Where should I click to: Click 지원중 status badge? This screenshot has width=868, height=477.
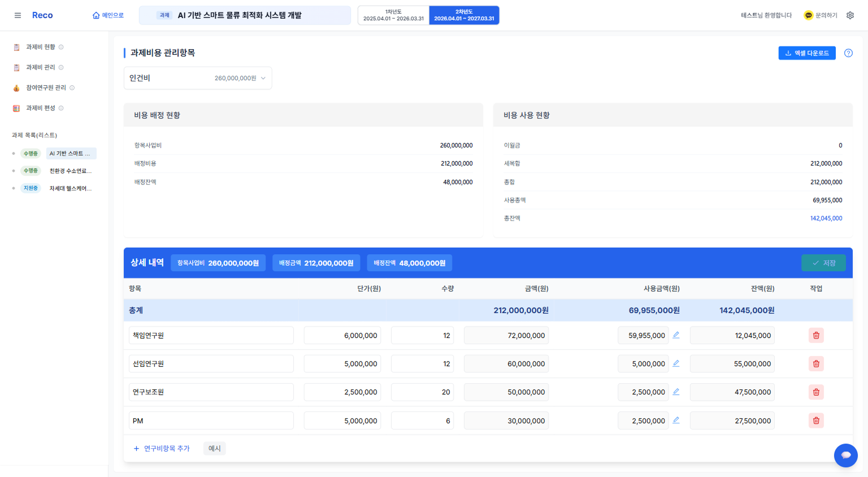(31, 188)
